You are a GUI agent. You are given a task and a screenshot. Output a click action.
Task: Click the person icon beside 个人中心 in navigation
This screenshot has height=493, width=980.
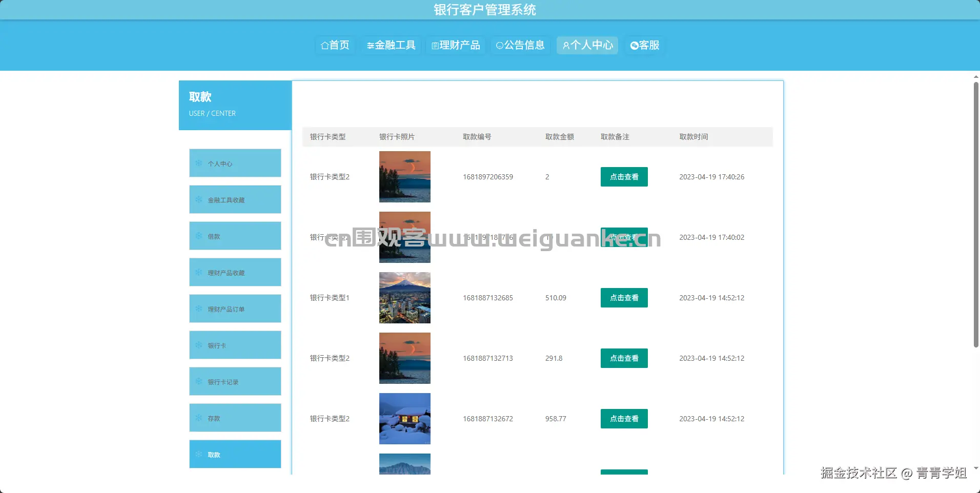(x=566, y=46)
